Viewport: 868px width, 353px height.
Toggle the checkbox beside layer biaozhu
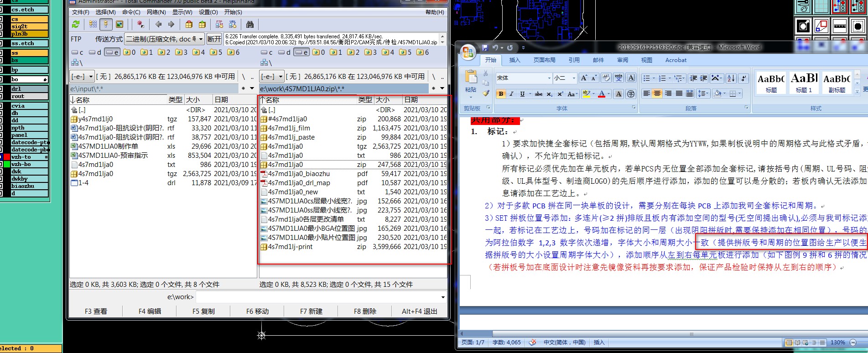pyautogui.click(x=1, y=186)
